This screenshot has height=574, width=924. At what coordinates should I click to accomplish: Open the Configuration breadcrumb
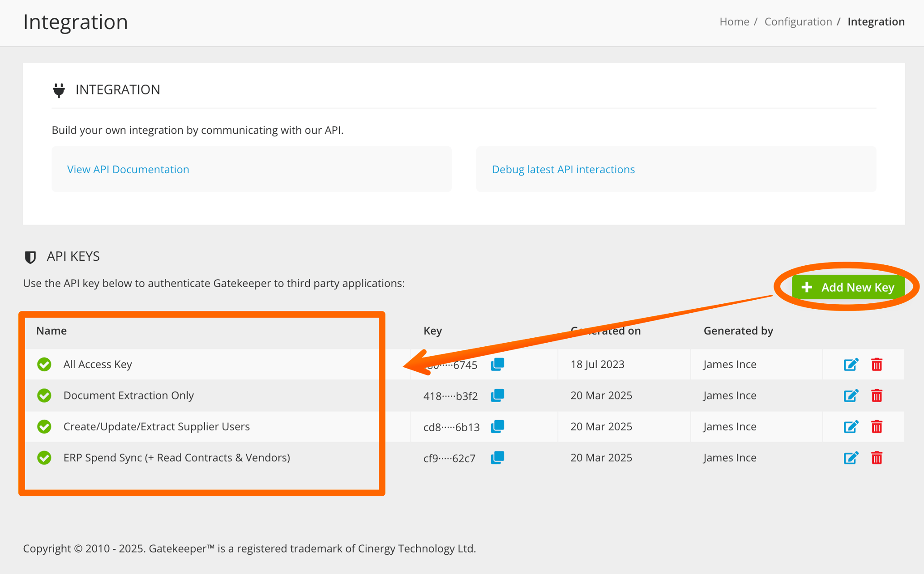[798, 21]
